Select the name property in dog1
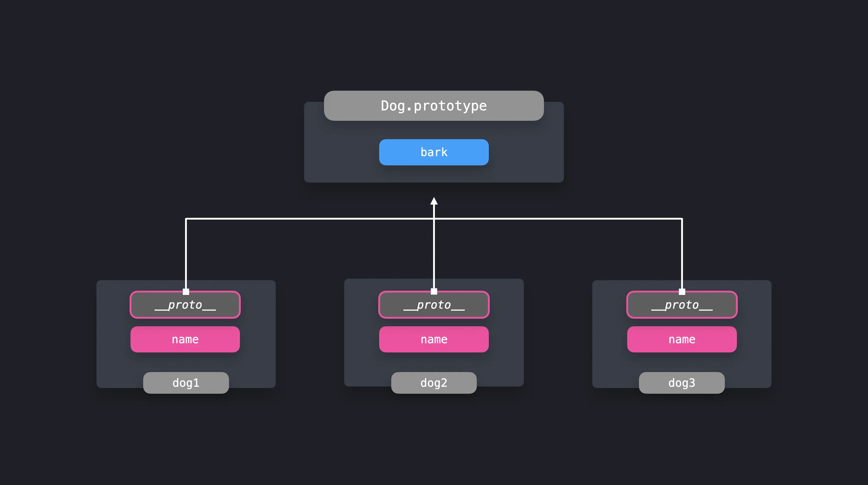 pos(185,339)
